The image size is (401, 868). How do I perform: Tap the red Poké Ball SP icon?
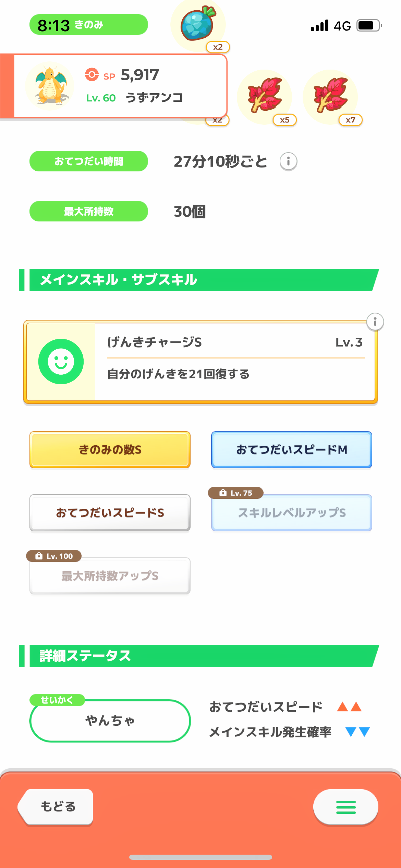pos(92,74)
